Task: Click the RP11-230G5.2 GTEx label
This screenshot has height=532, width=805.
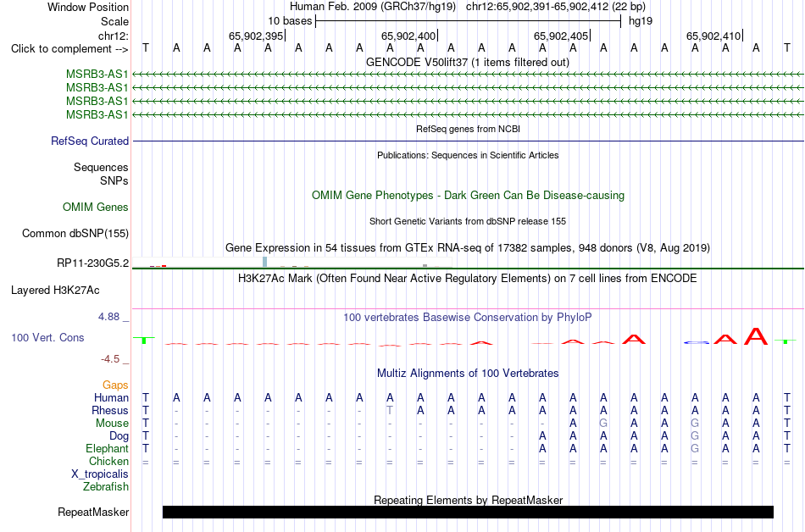Action: tap(93, 263)
